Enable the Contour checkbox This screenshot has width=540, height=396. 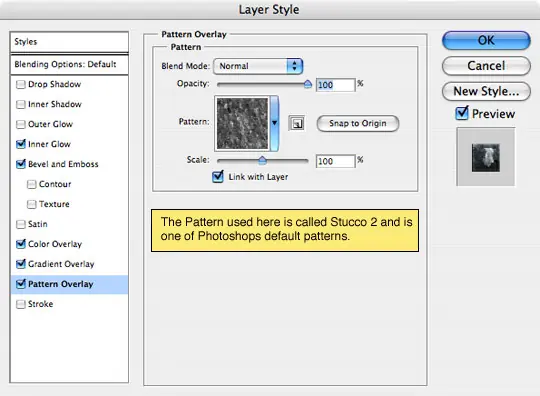31,184
